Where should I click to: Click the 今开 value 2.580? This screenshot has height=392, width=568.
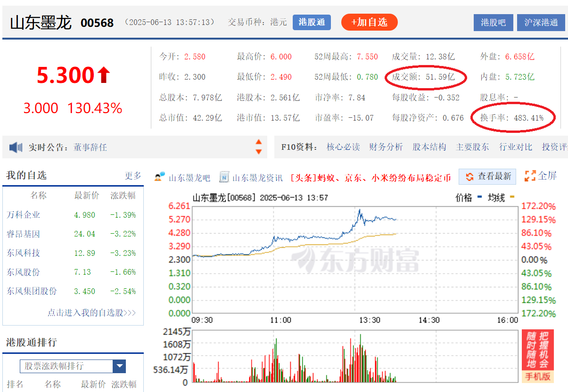coord(195,57)
